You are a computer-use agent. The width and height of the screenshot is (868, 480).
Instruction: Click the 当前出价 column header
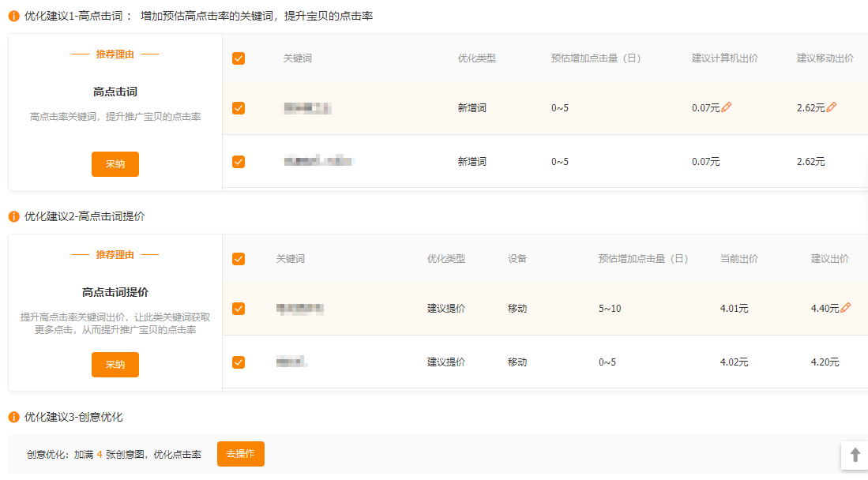tap(738, 259)
